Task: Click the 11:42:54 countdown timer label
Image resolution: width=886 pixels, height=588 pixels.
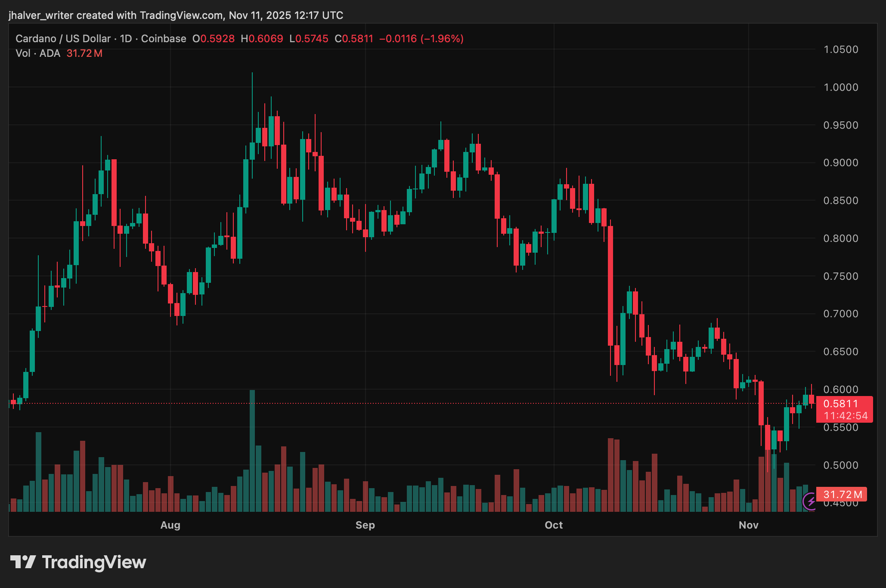Action: (846, 416)
